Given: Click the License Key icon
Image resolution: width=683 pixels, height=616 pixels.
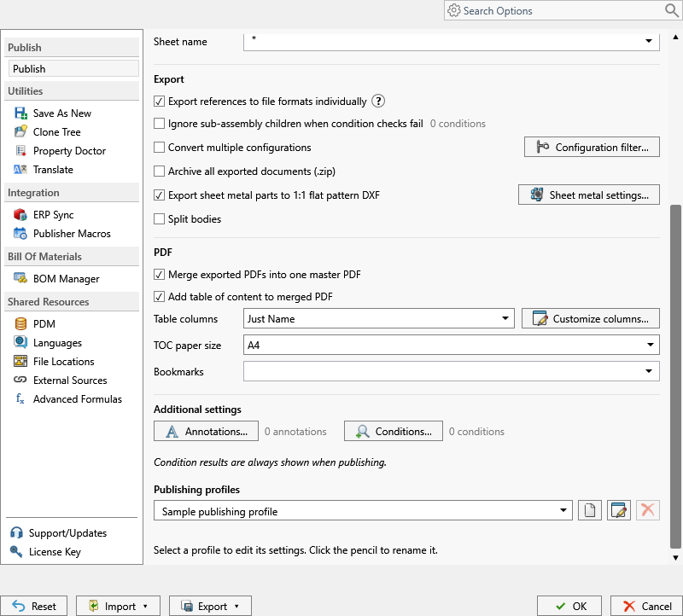Looking at the screenshot, I should point(16,551).
